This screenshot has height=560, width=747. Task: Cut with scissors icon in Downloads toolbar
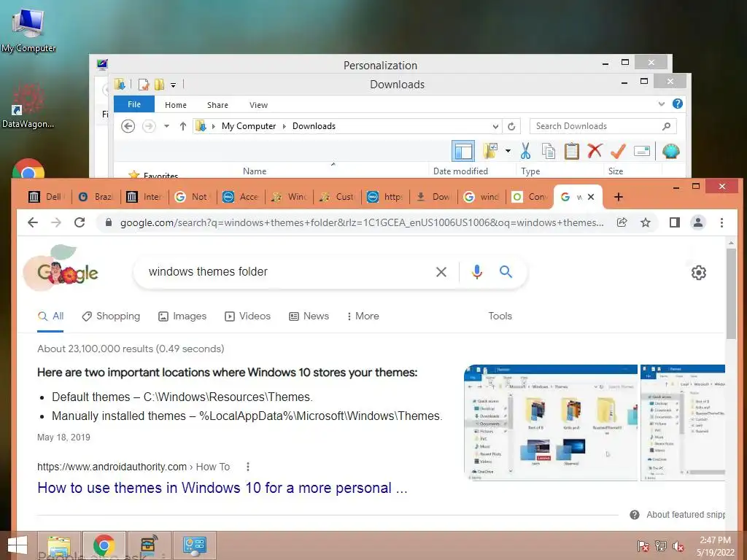[525, 152]
